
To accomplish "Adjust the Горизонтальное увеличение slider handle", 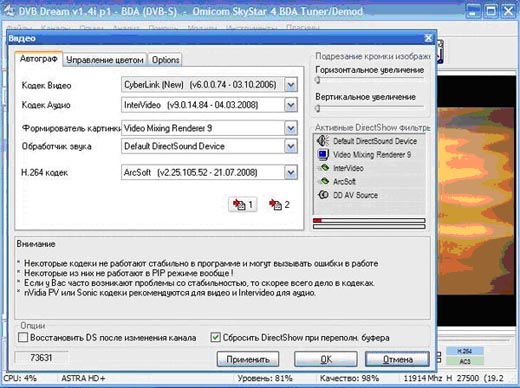I will click(318, 80).
